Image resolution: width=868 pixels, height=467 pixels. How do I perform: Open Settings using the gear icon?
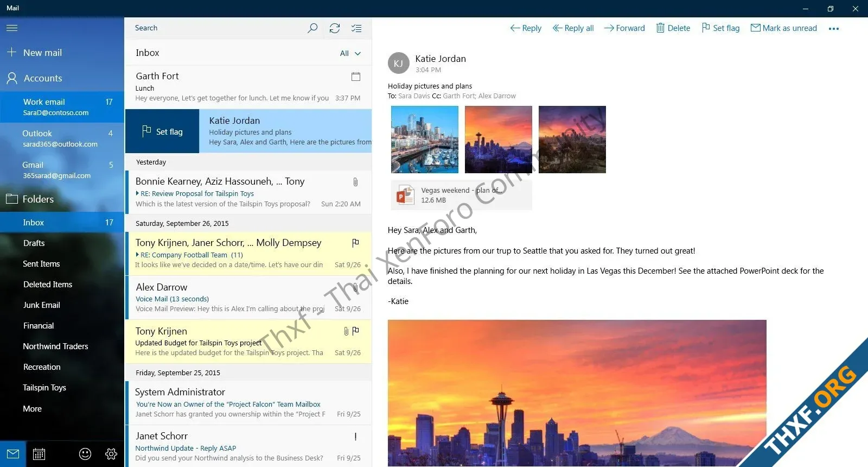[x=111, y=454]
